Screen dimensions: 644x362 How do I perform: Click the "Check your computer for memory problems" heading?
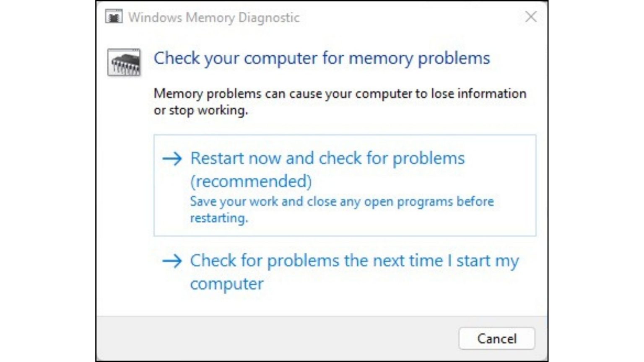(322, 58)
